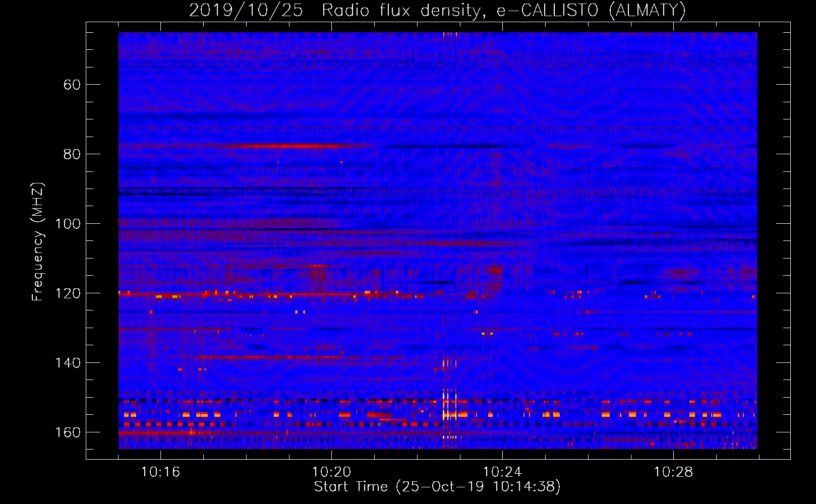Click the '120' frequency tick label
Image resolution: width=816 pixels, height=504 pixels.
68,293
